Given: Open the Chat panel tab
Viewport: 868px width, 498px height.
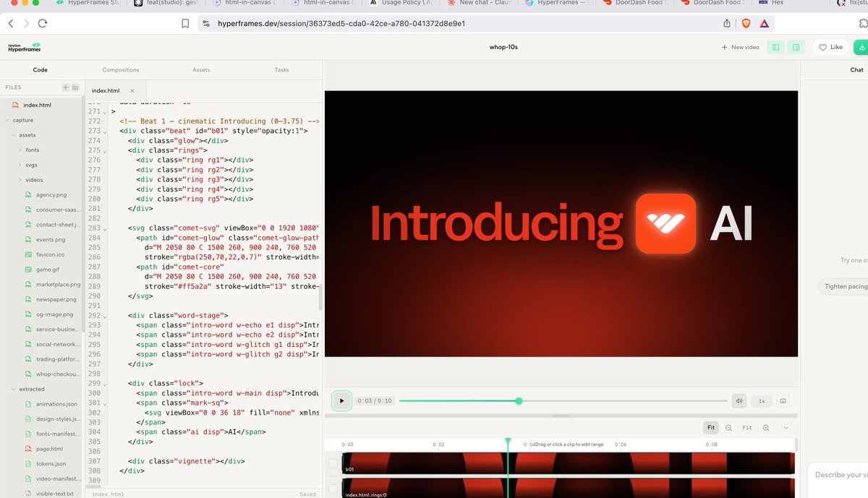Looking at the screenshot, I should (x=856, y=70).
